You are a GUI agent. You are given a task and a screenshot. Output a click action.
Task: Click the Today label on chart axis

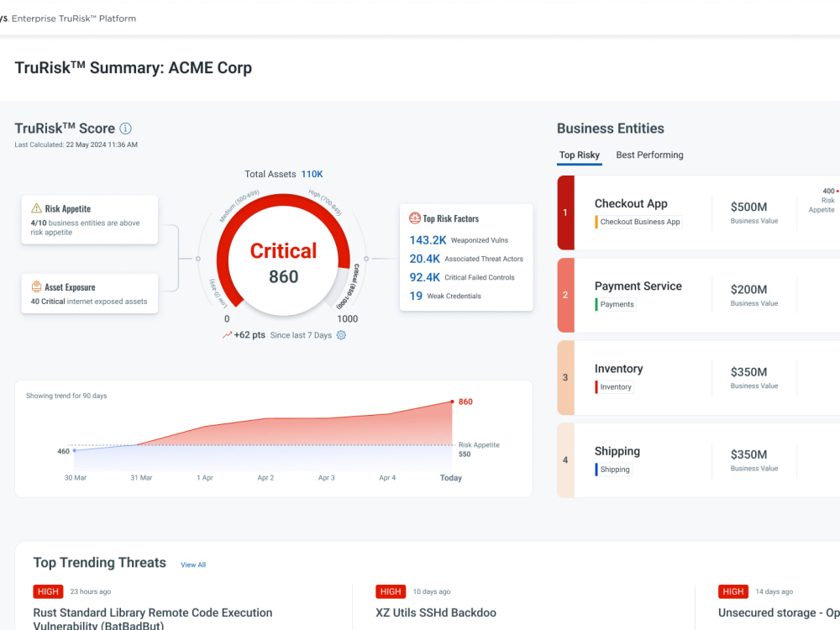pos(450,478)
